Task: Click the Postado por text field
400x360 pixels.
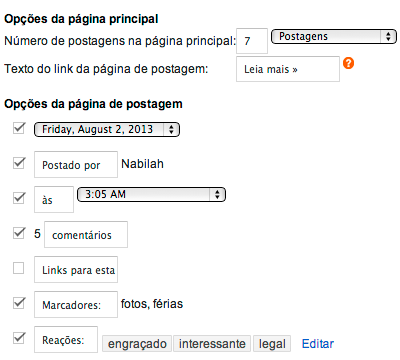Action: [76, 164]
